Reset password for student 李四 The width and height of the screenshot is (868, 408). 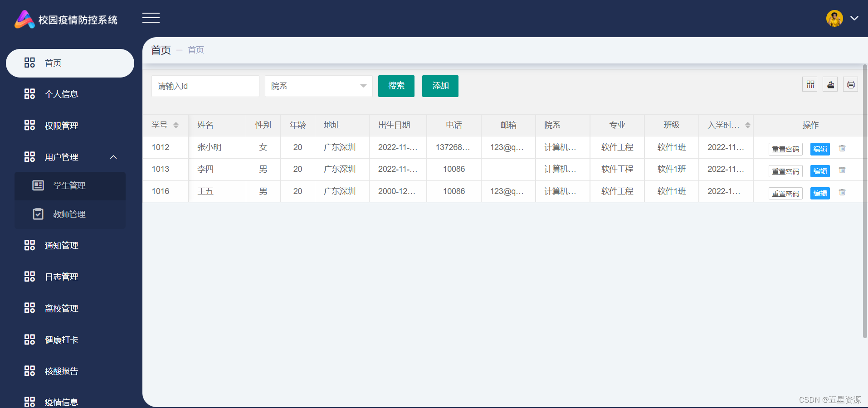pyautogui.click(x=785, y=171)
